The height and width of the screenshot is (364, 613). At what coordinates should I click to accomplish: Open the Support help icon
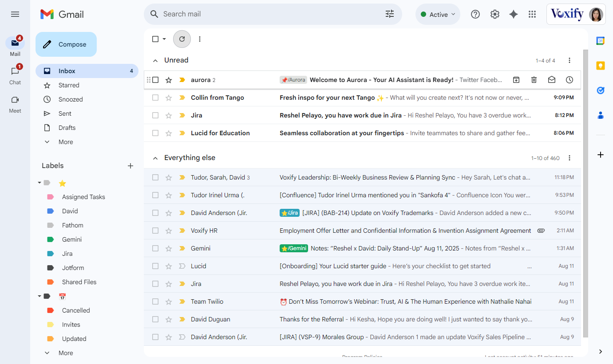pos(475,14)
